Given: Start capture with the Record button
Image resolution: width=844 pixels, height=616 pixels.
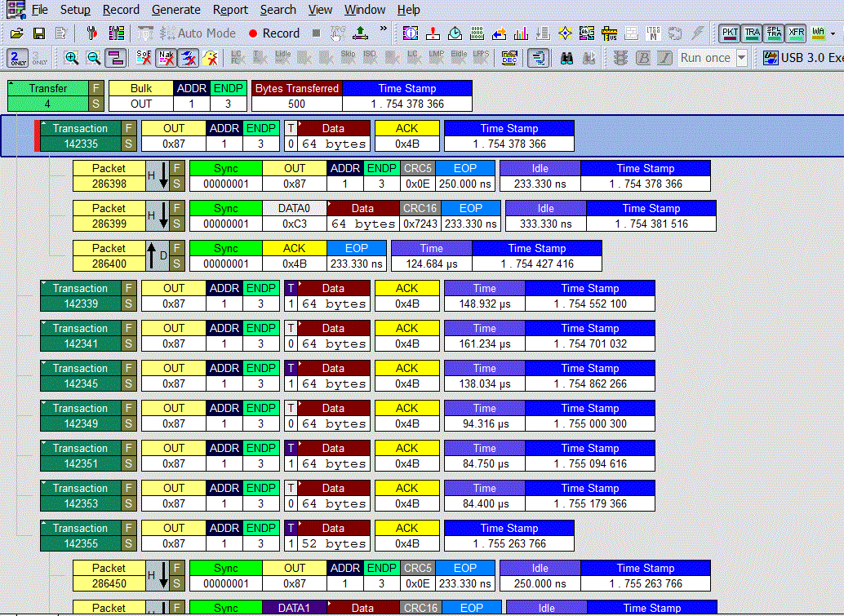Looking at the screenshot, I should pos(274,33).
